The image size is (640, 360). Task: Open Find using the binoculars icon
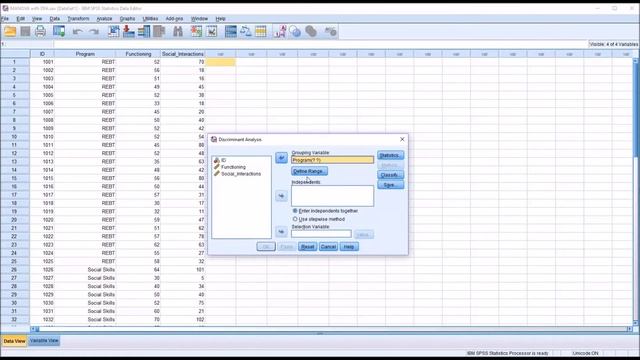(178, 31)
